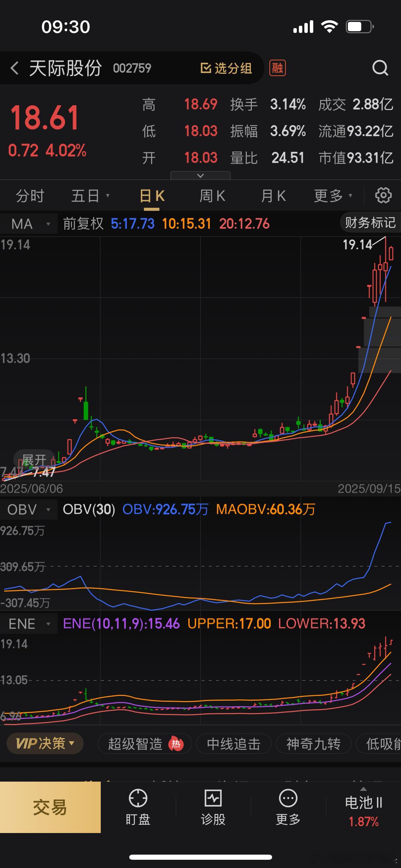Switch to 分时 tab
This screenshot has width=401, height=868.
point(30,196)
